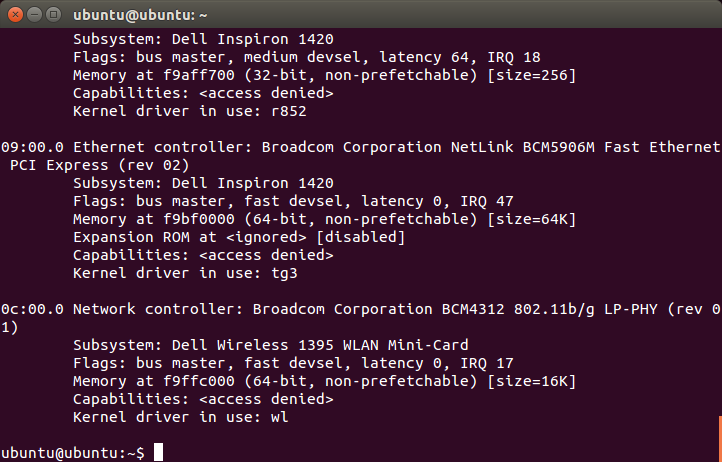The image size is (722, 462).
Task: Click the 'Kernel driver in use: wl' line
Action: (180, 417)
